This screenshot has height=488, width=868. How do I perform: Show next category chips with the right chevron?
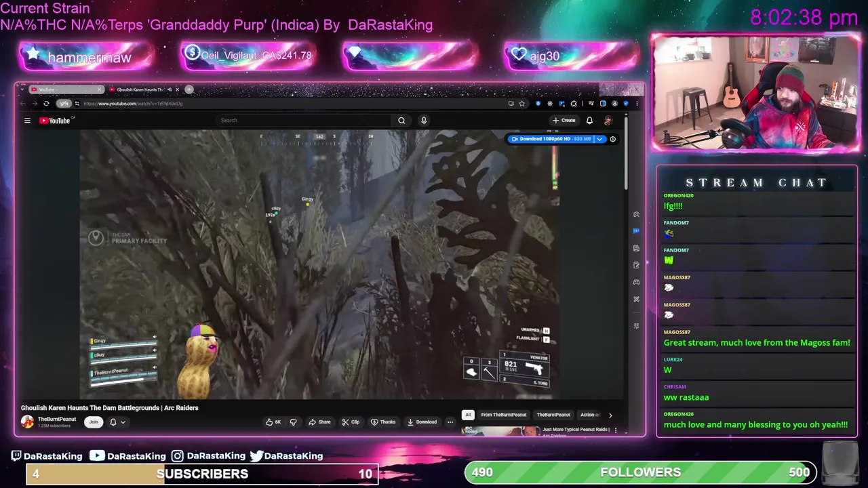(610, 415)
